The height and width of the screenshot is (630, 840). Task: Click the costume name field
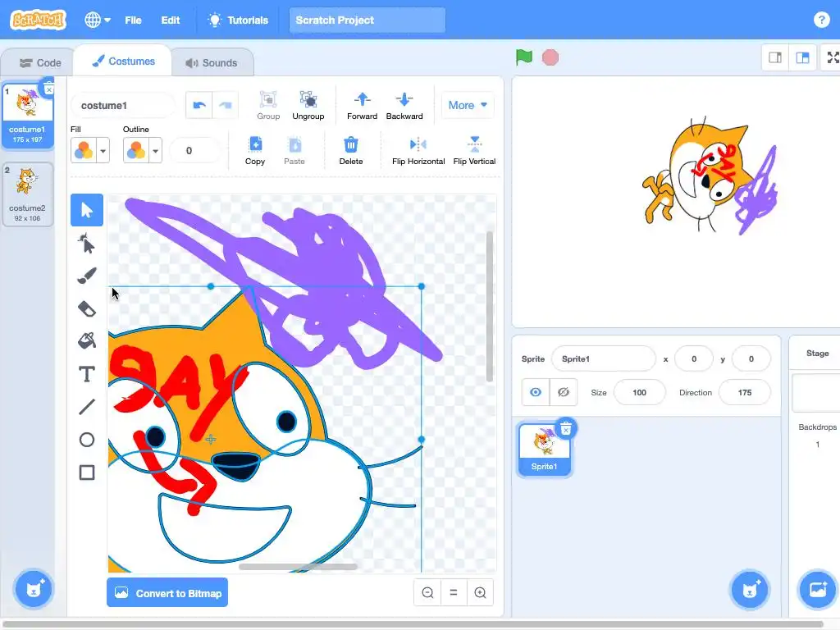(x=123, y=106)
